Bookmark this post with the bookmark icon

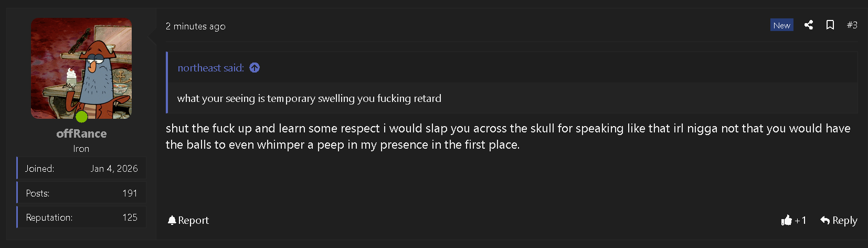click(830, 25)
